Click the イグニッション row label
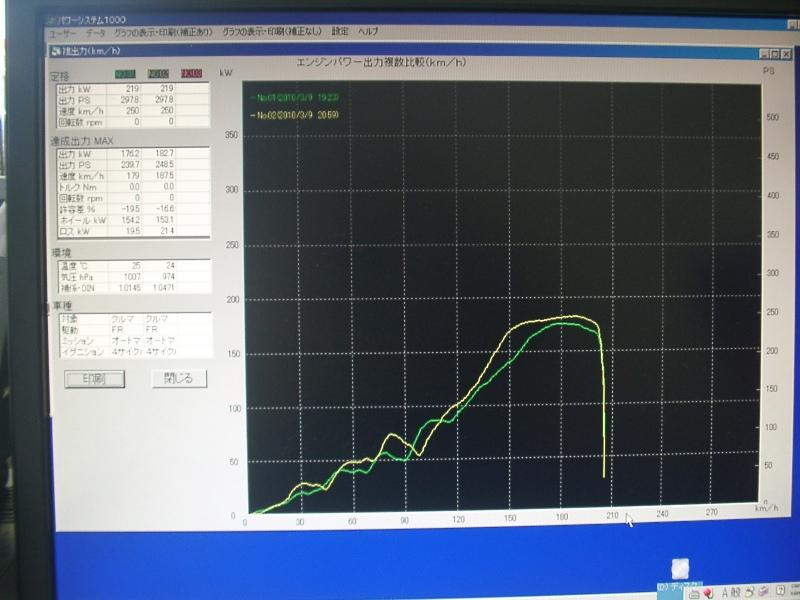The width and height of the screenshot is (800, 600). pyautogui.click(x=83, y=352)
